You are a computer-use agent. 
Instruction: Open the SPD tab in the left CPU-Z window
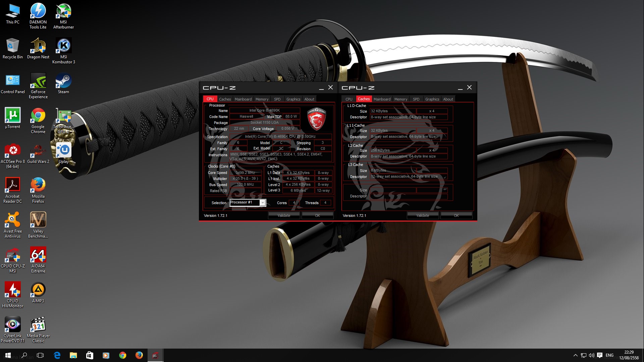pos(277,99)
